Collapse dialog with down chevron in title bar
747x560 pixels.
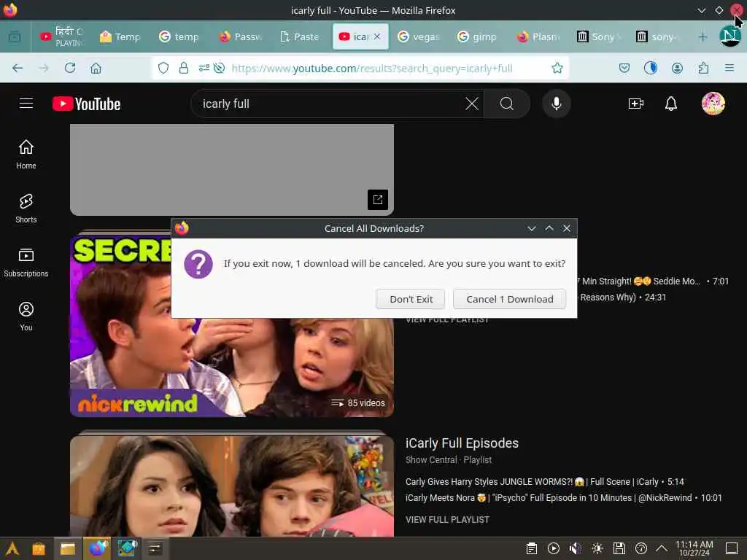click(x=532, y=228)
